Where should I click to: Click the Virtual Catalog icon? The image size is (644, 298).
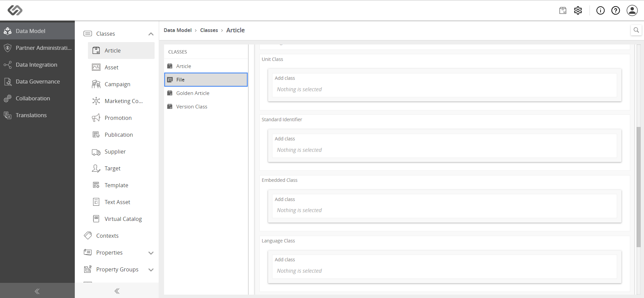(x=96, y=219)
